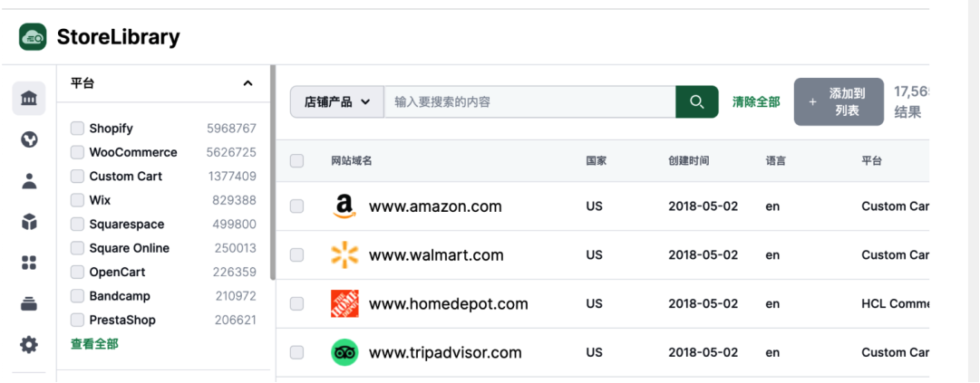Viewport: 980px width, 383px height.
Task: Select the stacked tray sidebar icon
Action: click(29, 304)
